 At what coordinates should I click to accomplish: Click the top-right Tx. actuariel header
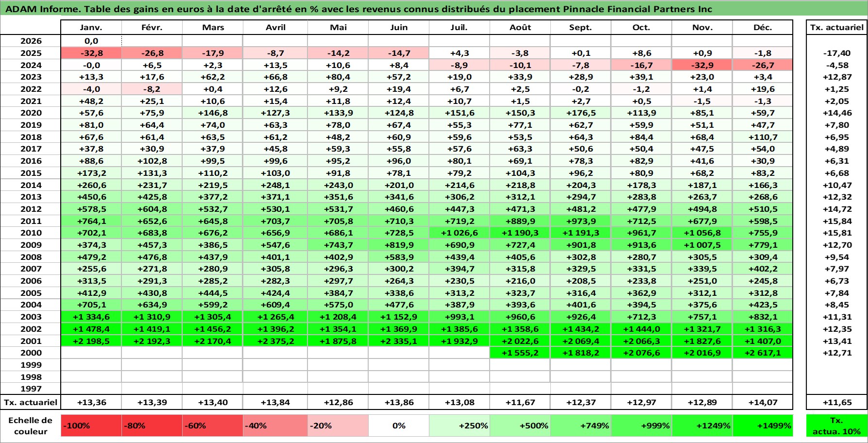click(x=837, y=27)
